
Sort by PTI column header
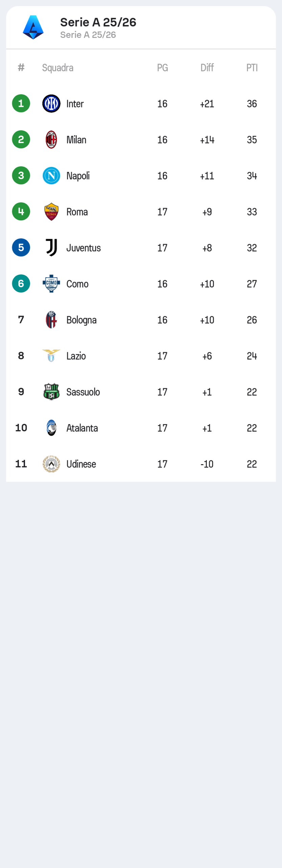click(x=252, y=68)
